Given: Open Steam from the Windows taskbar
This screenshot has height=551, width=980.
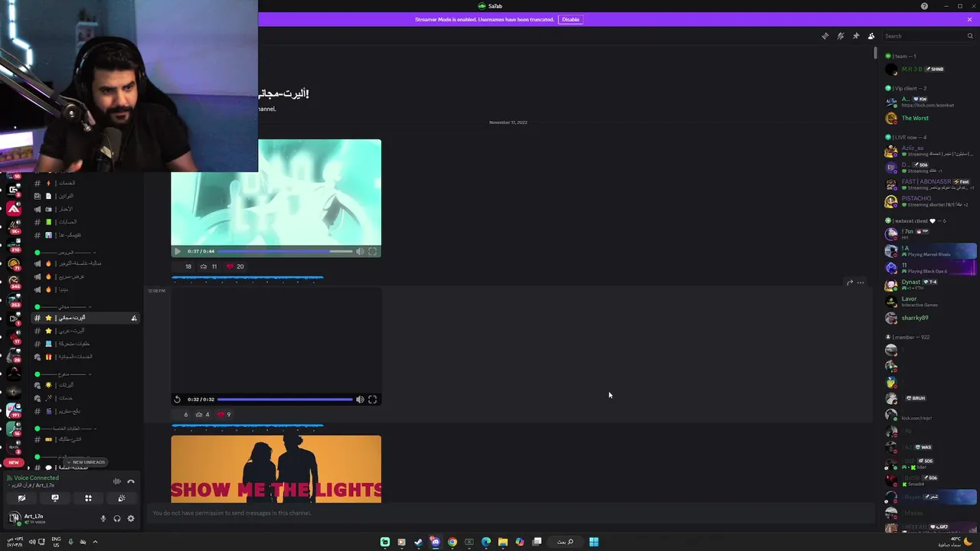Looking at the screenshot, I should click(x=418, y=542).
